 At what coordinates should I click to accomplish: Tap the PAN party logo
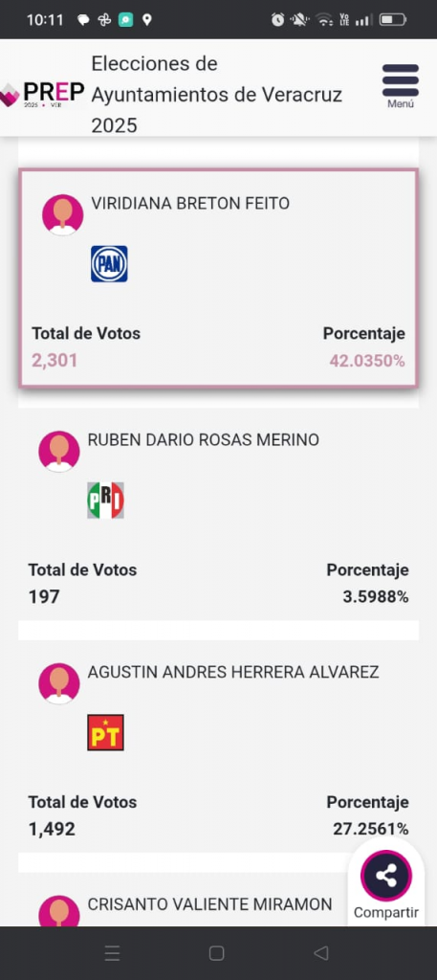point(109,264)
